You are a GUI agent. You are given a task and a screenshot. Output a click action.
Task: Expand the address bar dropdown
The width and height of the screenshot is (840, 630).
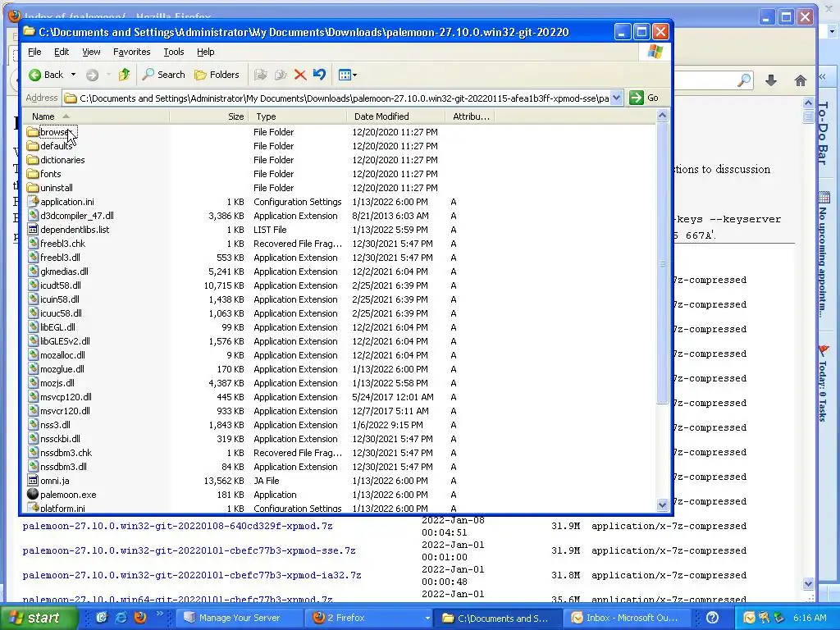point(617,98)
